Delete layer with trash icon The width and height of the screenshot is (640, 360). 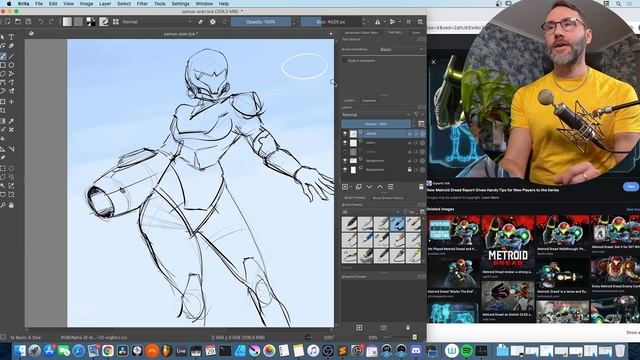click(x=421, y=187)
